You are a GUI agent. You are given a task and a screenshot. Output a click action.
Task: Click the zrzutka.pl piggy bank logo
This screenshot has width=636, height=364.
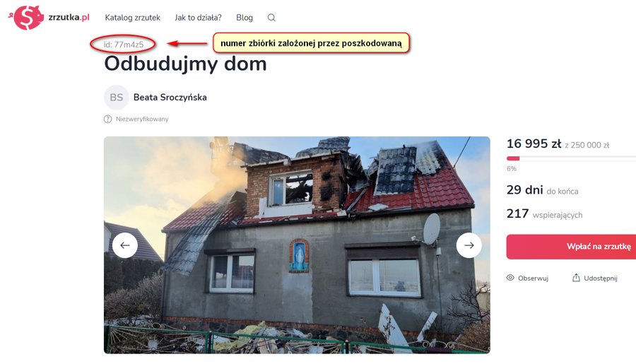point(26,18)
